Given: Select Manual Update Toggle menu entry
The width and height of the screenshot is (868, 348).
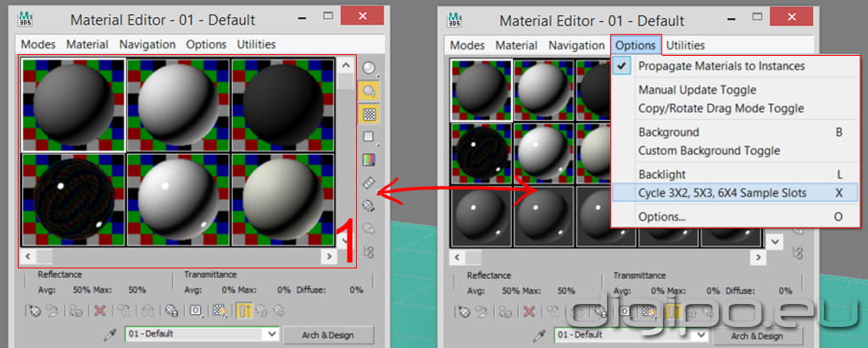Looking at the screenshot, I should click(697, 90).
